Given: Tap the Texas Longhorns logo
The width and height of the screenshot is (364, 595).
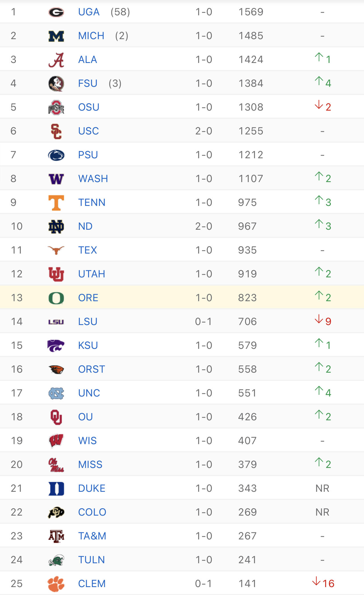Looking at the screenshot, I should pos(56,250).
